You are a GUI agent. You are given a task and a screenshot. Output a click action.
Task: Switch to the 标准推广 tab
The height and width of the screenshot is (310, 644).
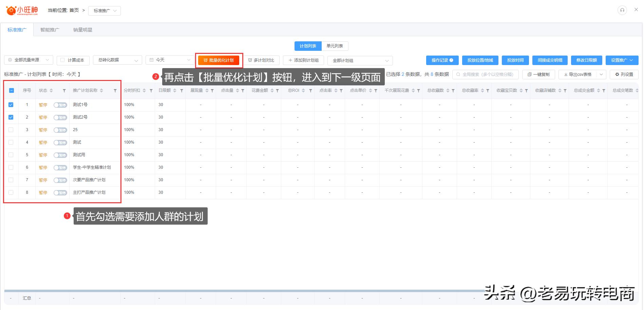pyautogui.click(x=17, y=30)
